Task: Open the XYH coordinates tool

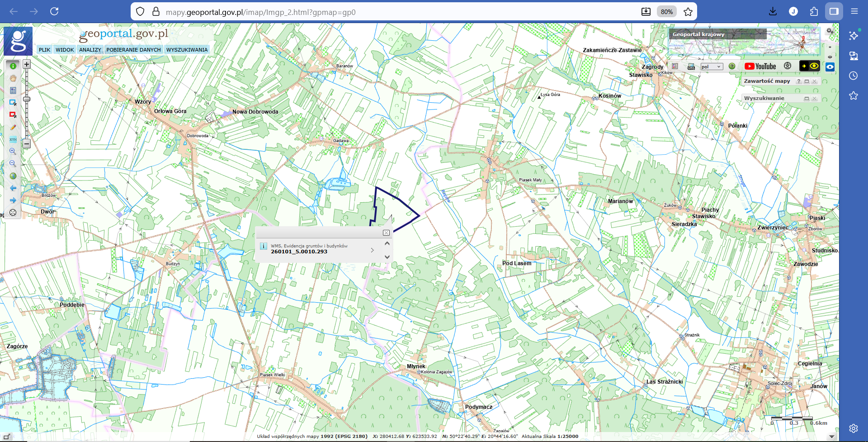Action: point(13,139)
